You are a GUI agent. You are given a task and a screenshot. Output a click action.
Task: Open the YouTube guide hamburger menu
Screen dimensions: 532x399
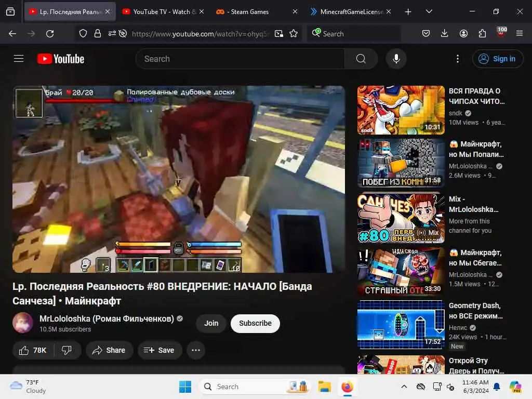tap(19, 59)
